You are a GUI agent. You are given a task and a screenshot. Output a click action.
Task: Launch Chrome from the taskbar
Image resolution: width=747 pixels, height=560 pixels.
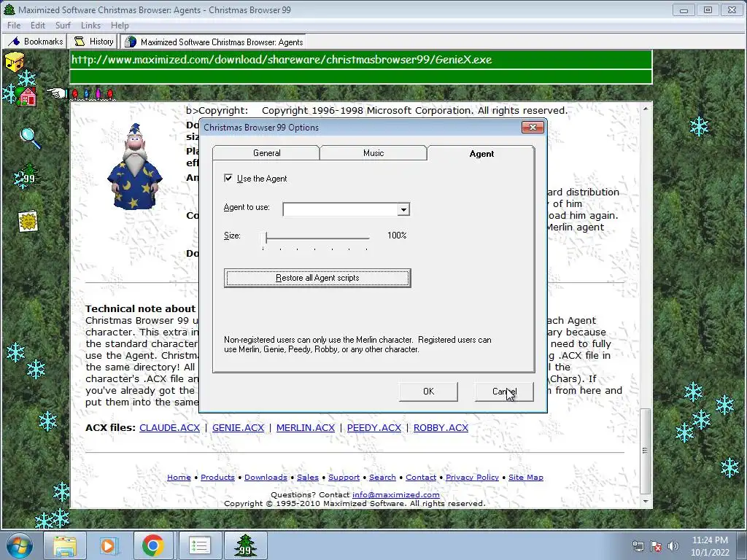click(152, 545)
